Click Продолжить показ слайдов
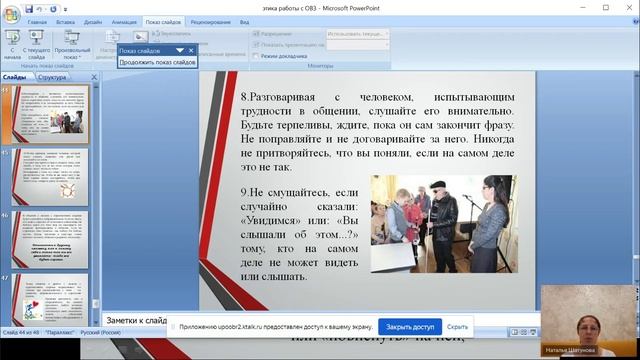Screen dimensions: 640x360 [158, 62]
